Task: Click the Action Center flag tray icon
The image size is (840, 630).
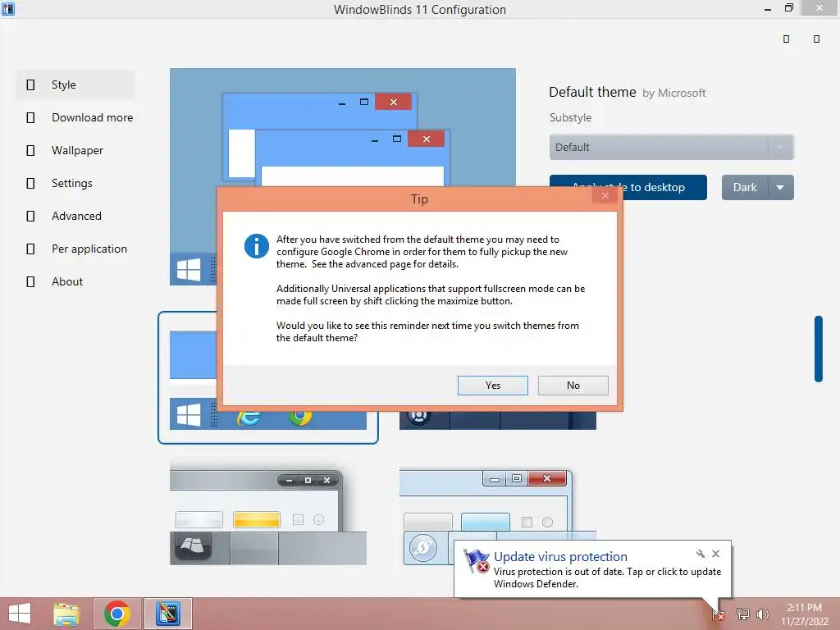Action: click(x=719, y=614)
